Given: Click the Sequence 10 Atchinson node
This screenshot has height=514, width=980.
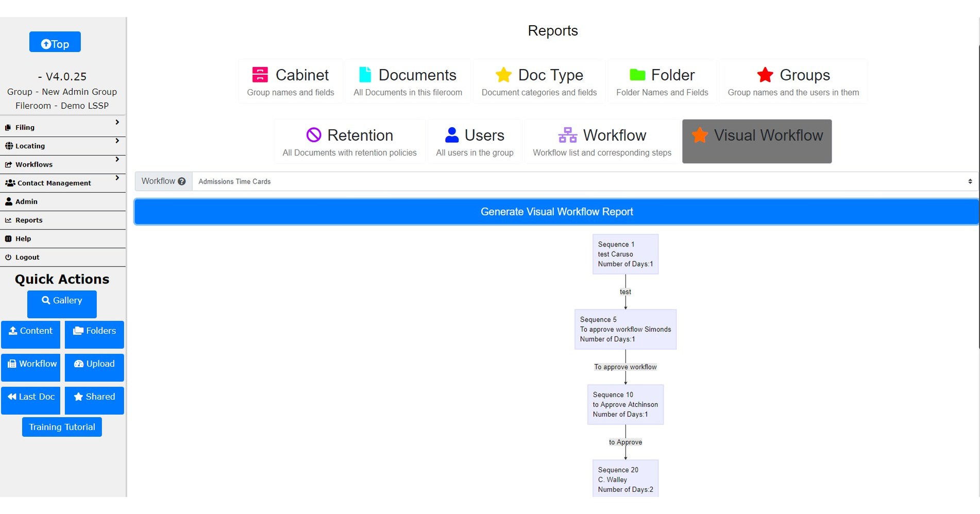Looking at the screenshot, I should pos(626,405).
